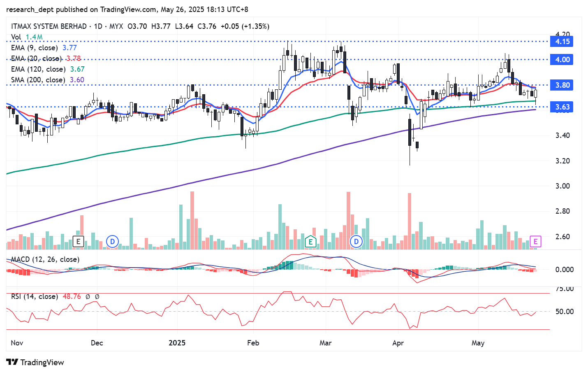Click the 2.80 price axis label
The height and width of the screenshot is (373, 588).
coord(563,211)
